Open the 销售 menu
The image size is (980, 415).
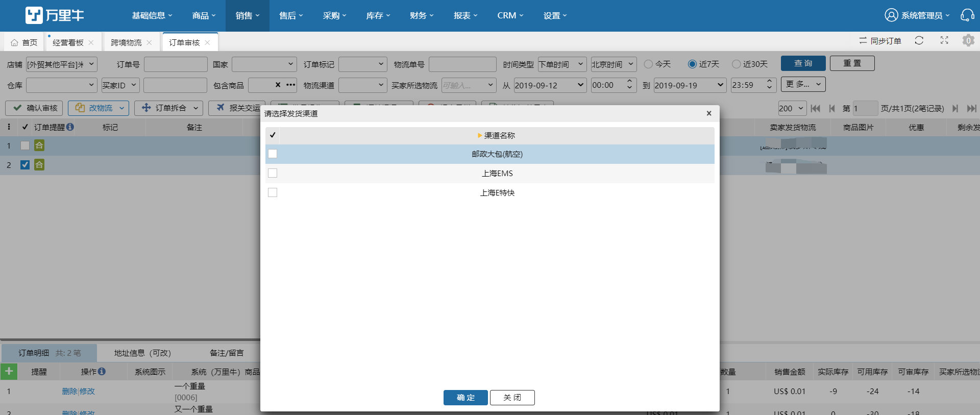tap(248, 16)
